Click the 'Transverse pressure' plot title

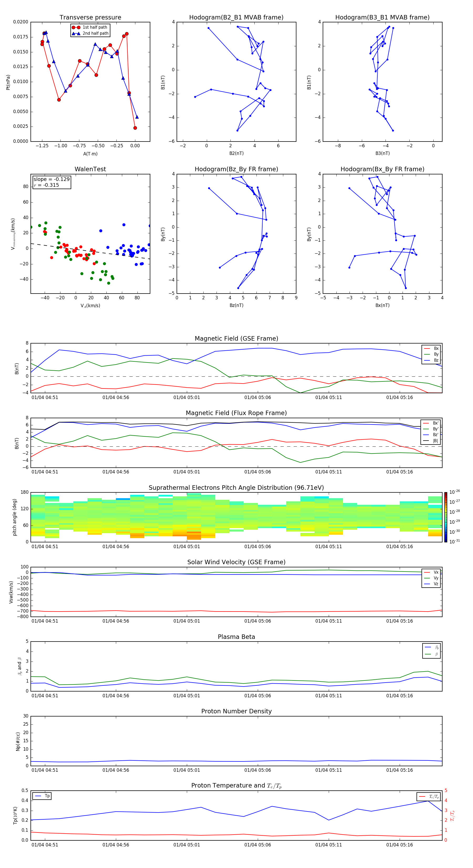pos(90,18)
